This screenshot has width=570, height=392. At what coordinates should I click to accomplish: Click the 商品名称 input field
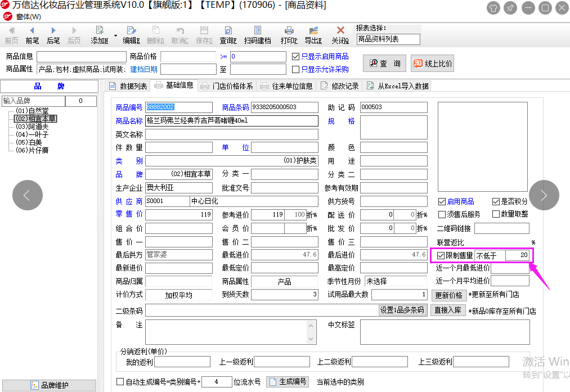tap(232, 121)
